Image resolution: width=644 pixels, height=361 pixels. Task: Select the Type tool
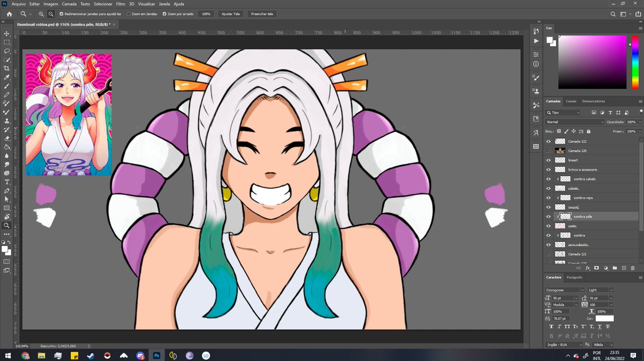(6, 182)
